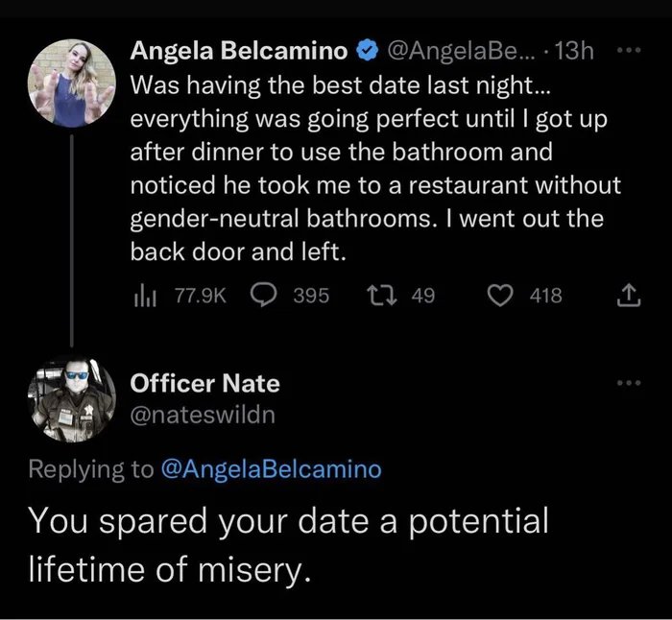
Task: Follow the @AngelaBelcamino mention in Replying to
Action: coord(271,469)
